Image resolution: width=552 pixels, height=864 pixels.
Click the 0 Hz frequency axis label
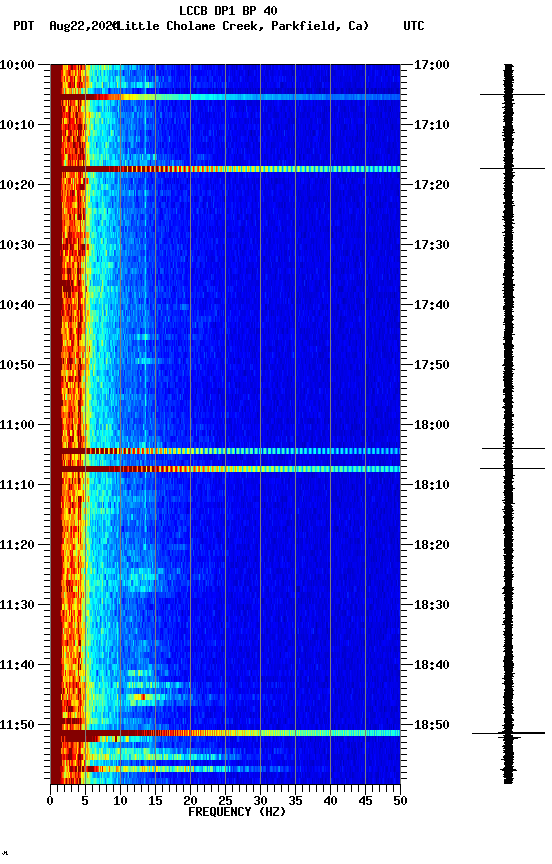50,801
